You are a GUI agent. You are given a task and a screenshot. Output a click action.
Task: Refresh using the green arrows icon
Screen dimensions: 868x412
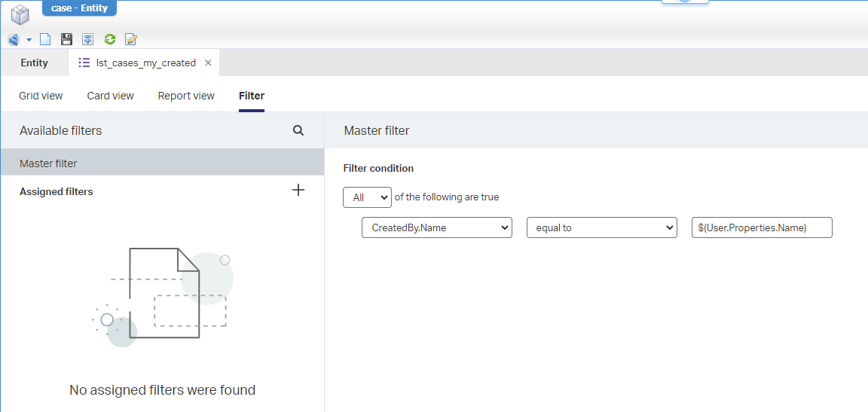coord(110,39)
